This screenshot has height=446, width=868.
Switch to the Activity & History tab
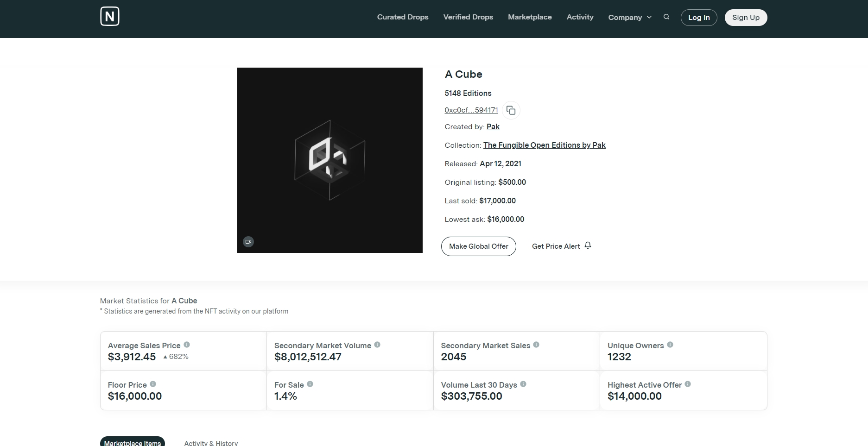(211, 443)
